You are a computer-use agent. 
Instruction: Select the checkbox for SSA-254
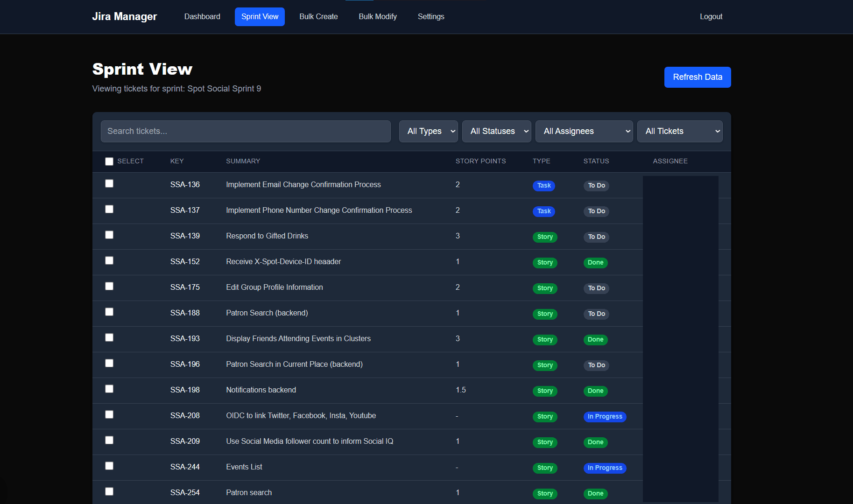coord(109,491)
